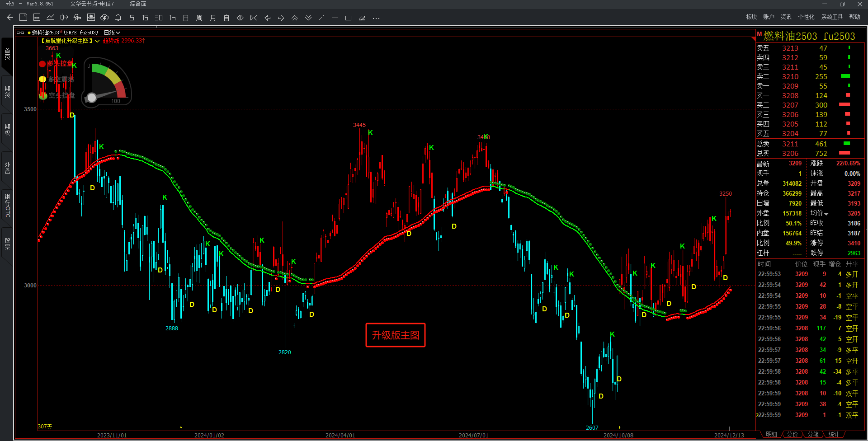Click the double chevron up icon
The width and height of the screenshot is (868, 441).
coord(294,18)
